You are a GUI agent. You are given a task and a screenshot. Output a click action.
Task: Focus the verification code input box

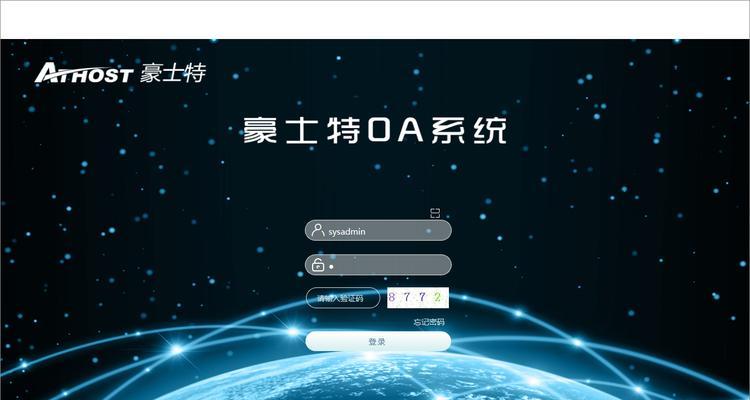[x=343, y=298]
